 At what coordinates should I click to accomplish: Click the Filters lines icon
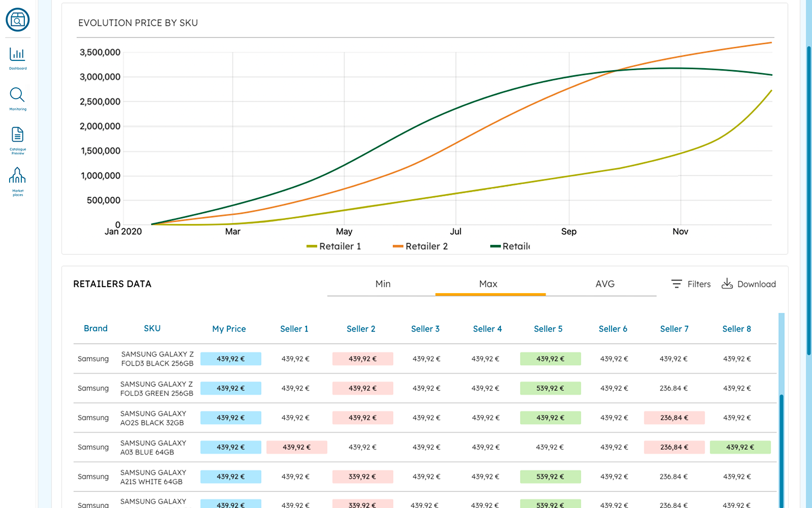click(x=676, y=284)
